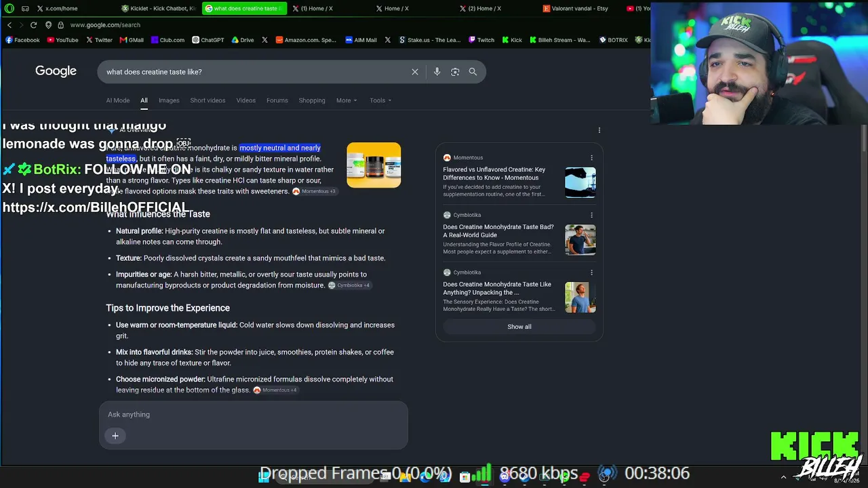Screen dimensions: 868x488
Task: Open the Amazon.com bookmark
Action: [x=305, y=40]
